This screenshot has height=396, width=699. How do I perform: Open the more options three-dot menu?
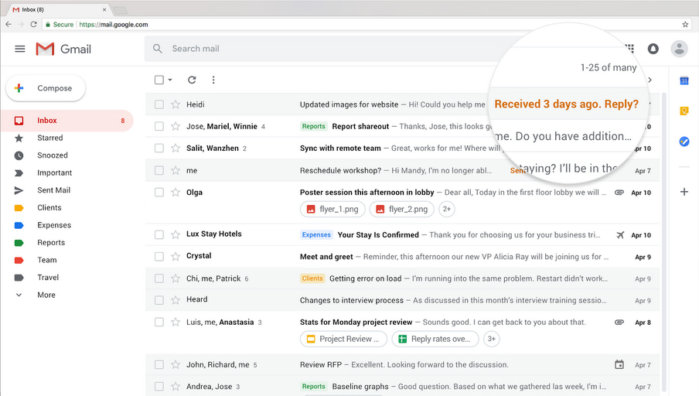point(213,80)
